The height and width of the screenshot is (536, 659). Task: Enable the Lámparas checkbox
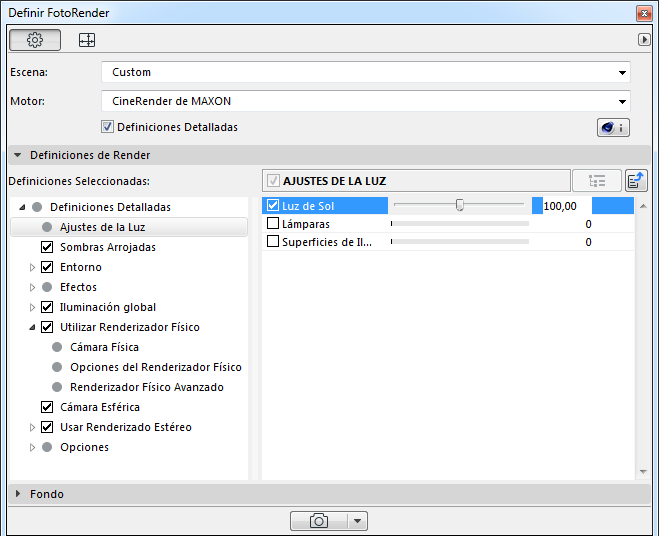click(x=273, y=223)
